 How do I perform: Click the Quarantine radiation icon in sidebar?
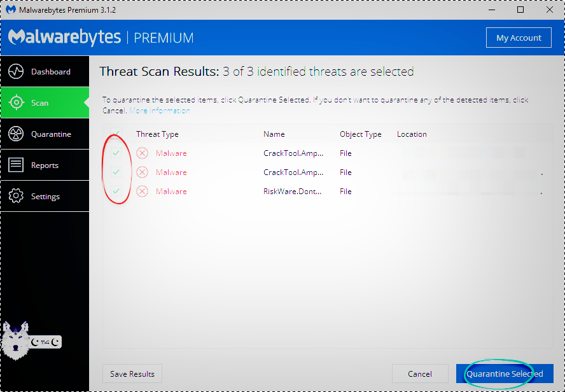point(16,134)
